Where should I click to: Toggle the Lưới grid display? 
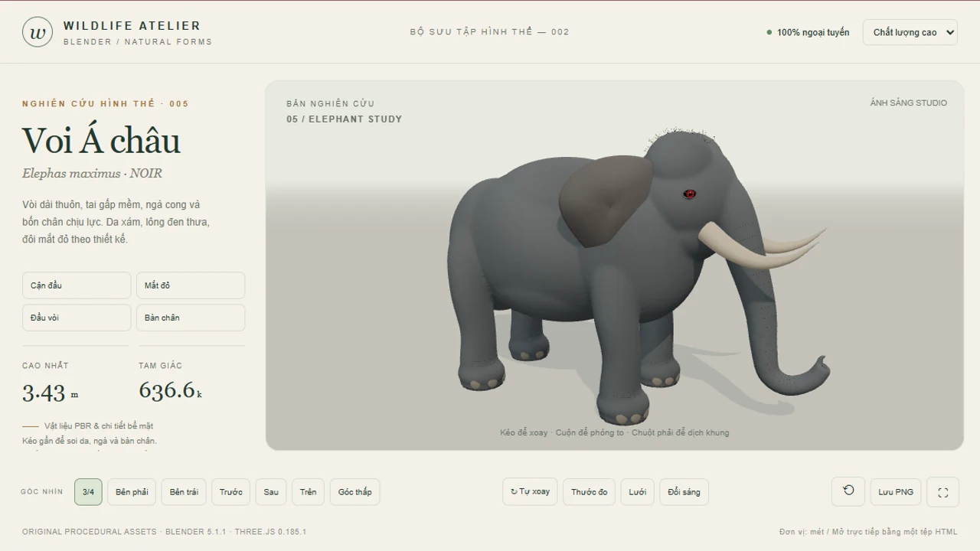click(x=638, y=492)
